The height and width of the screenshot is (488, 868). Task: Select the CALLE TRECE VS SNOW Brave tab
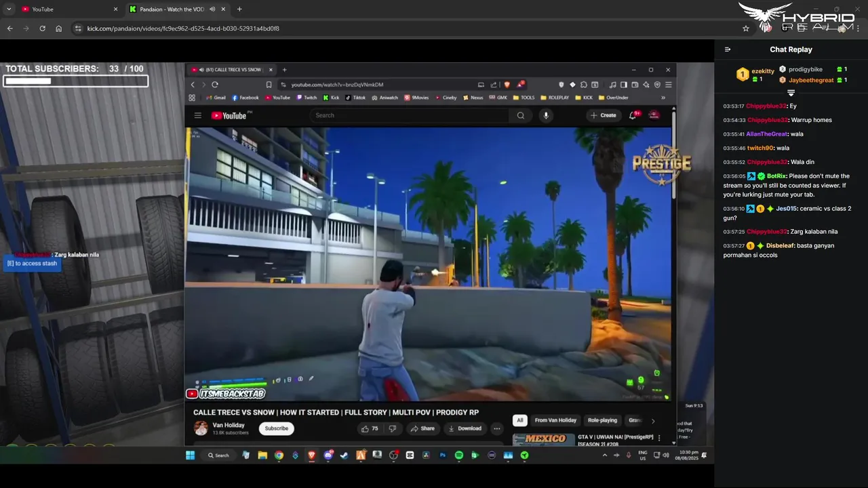pos(231,70)
